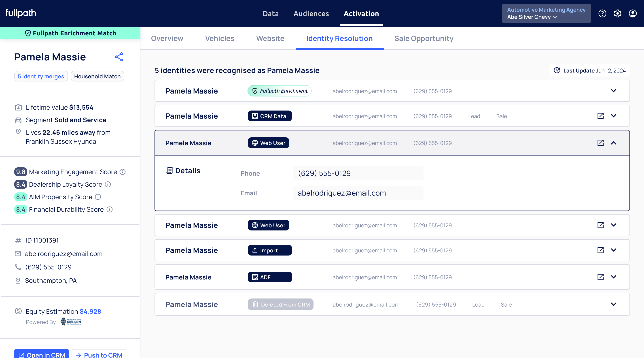Open CRM Data row external link icon
Screen dimensions: 644x358
600,116
